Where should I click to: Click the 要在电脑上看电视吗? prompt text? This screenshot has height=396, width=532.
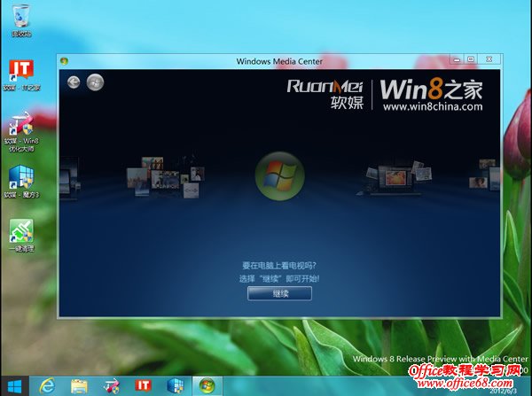tap(279, 265)
